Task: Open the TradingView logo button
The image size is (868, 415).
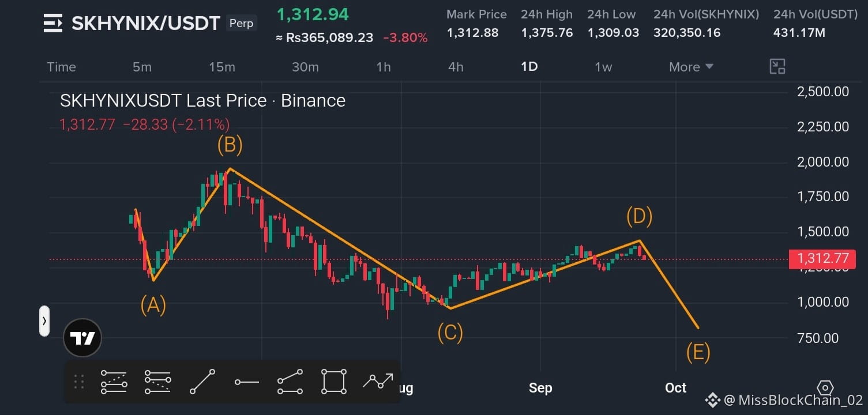Action: tap(82, 338)
